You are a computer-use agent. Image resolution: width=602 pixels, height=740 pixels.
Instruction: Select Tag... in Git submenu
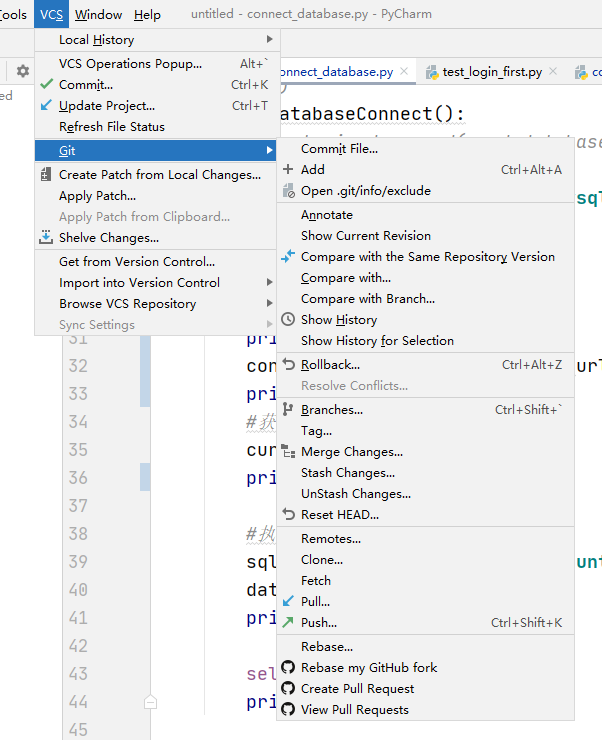[425, 430]
